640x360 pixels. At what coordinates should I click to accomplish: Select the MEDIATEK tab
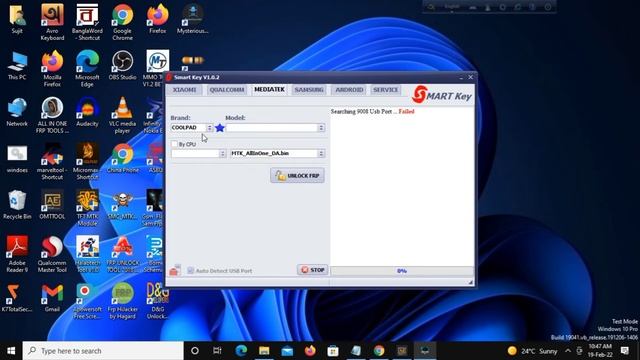269,89
